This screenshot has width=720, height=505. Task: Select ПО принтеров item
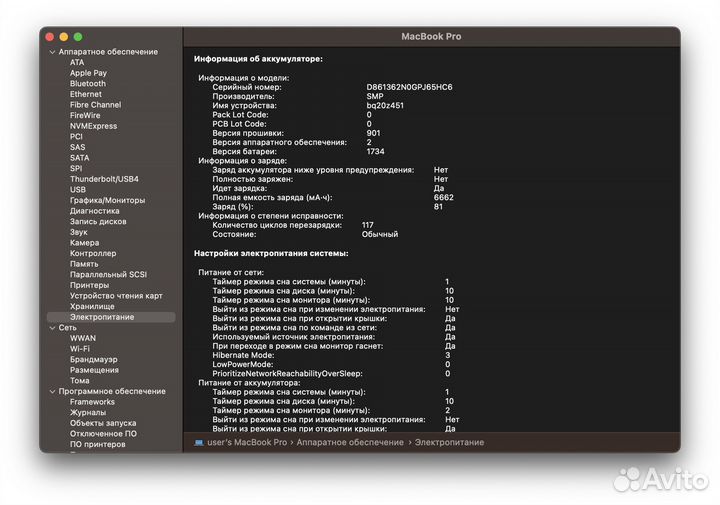click(97, 444)
